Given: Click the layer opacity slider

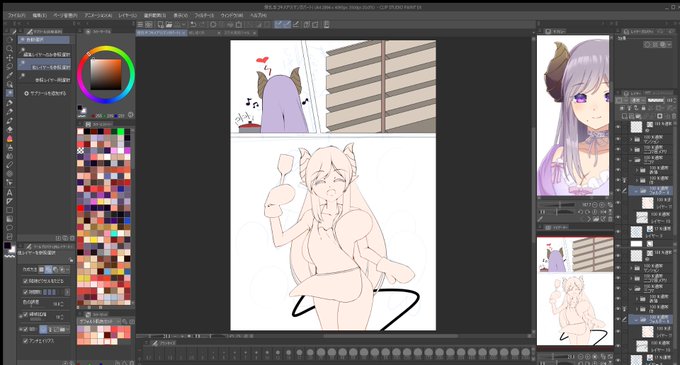Looking at the screenshot, I should pyautogui.click(x=655, y=100).
